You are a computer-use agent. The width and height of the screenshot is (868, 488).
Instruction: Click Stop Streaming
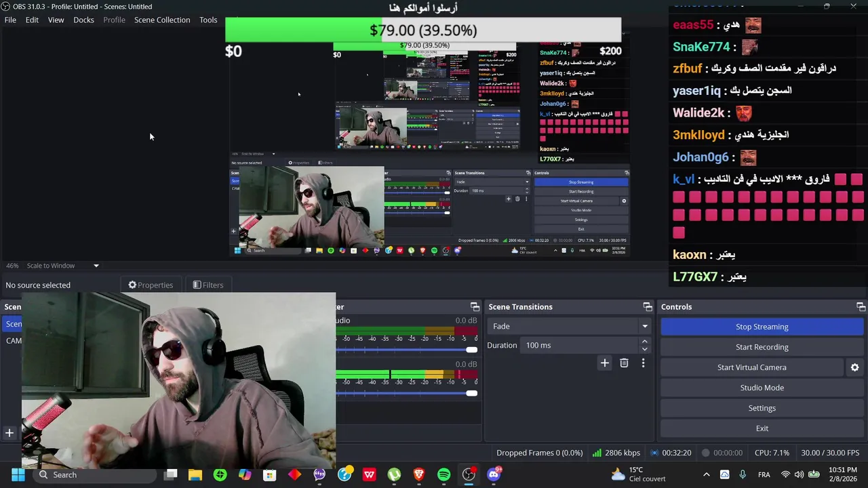pos(762,327)
